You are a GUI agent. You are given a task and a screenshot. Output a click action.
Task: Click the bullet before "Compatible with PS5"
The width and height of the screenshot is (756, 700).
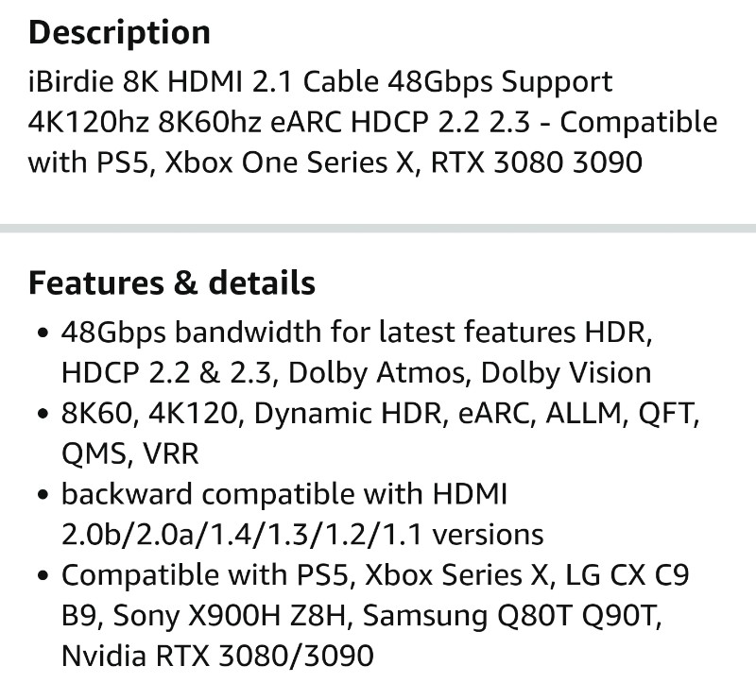point(43,575)
